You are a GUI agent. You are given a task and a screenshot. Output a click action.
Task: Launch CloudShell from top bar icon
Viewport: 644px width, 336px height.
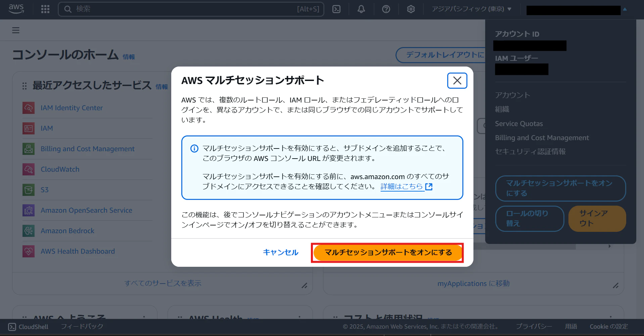pyautogui.click(x=336, y=9)
